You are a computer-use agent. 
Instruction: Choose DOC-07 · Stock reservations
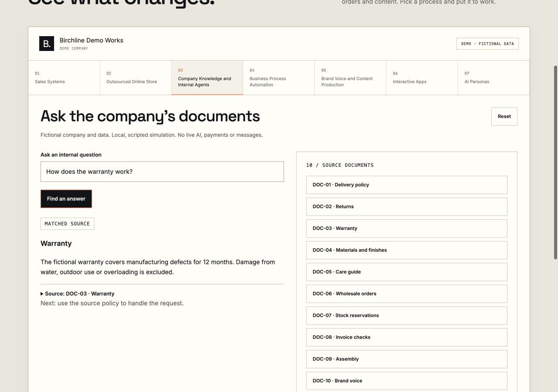pos(407,315)
